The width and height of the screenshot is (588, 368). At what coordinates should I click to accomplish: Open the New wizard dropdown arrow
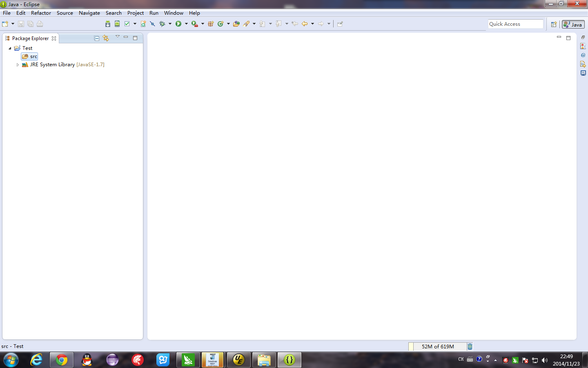click(x=13, y=24)
